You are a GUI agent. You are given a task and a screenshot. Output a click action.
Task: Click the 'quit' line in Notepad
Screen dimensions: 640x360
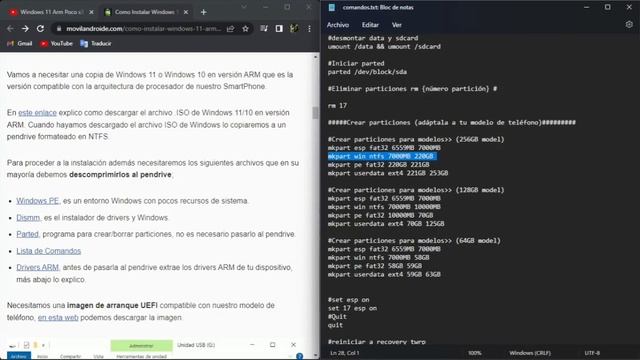(x=335, y=325)
